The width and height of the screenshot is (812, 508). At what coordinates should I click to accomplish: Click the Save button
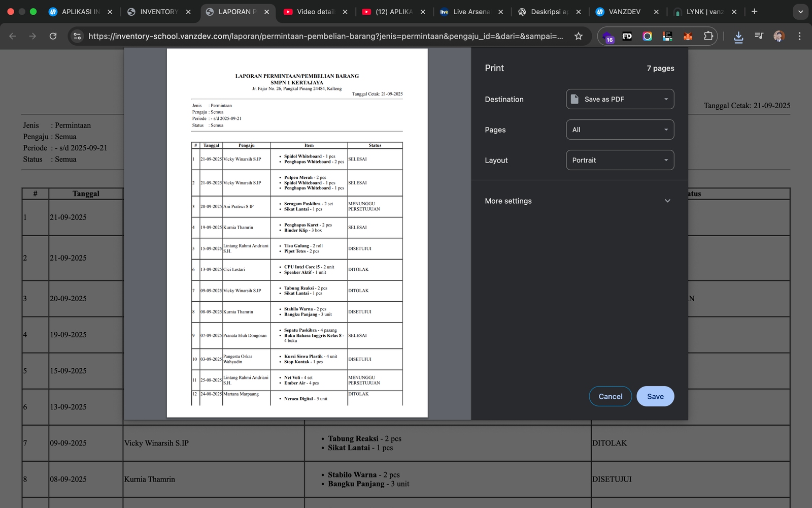coord(655,396)
